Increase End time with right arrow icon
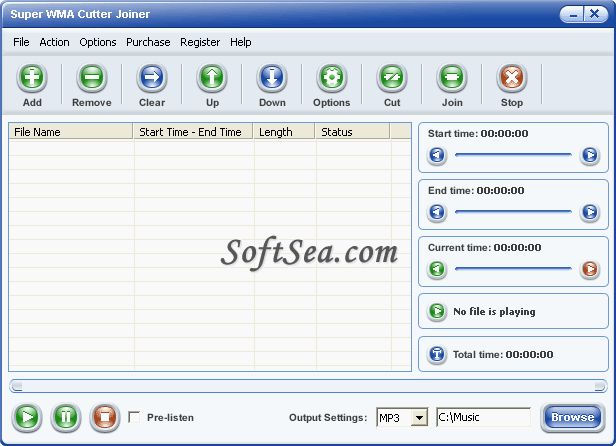This screenshot has width=616, height=446. coord(590,212)
